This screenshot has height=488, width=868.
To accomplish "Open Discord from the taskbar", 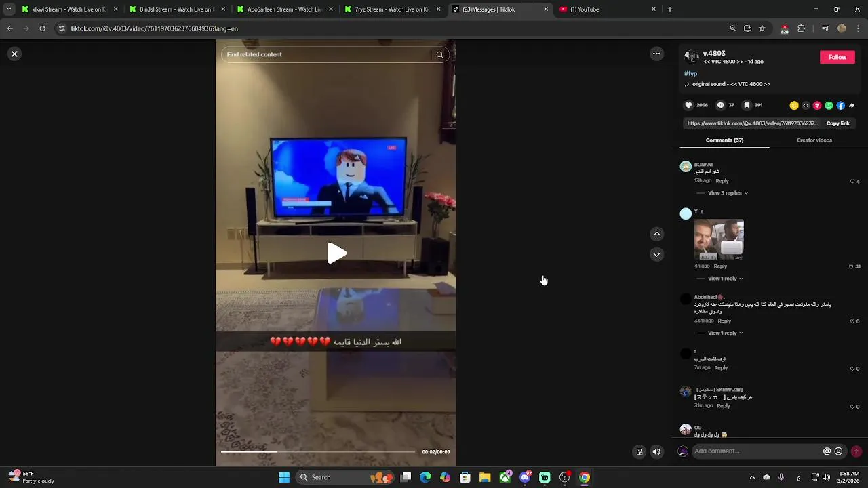I will 524,477.
